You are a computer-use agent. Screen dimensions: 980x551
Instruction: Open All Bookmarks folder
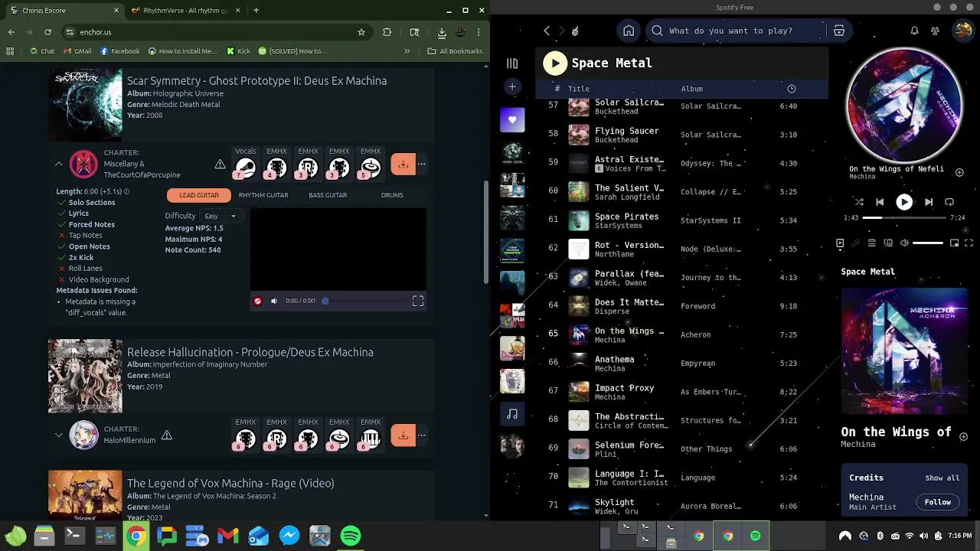coord(455,51)
